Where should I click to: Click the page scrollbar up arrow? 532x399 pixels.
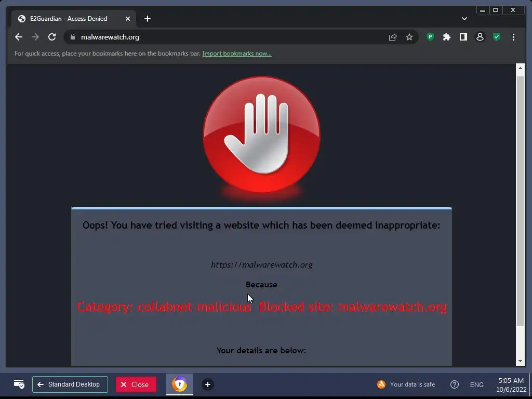(520, 68)
